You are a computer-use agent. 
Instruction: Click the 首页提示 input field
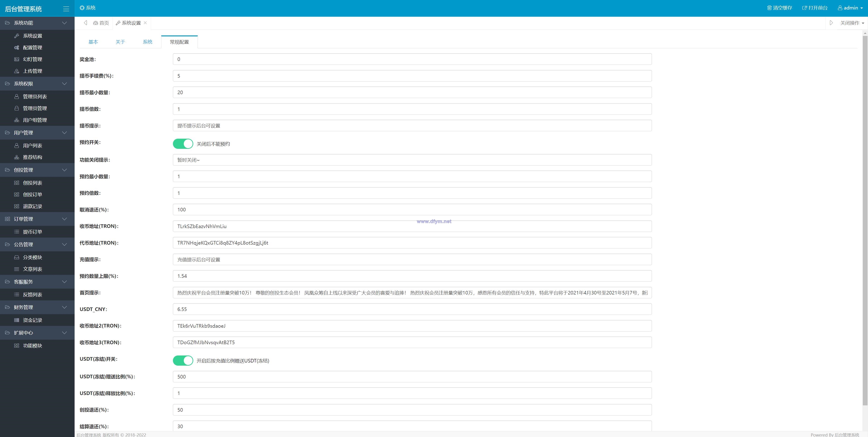412,292
